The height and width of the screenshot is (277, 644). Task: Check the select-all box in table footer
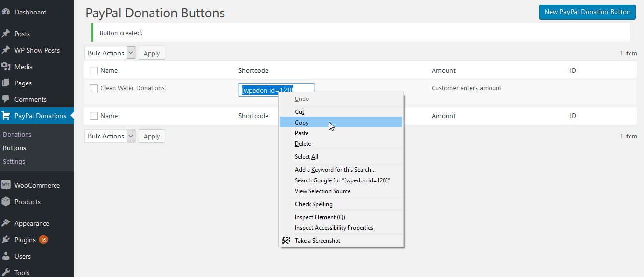point(94,116)
